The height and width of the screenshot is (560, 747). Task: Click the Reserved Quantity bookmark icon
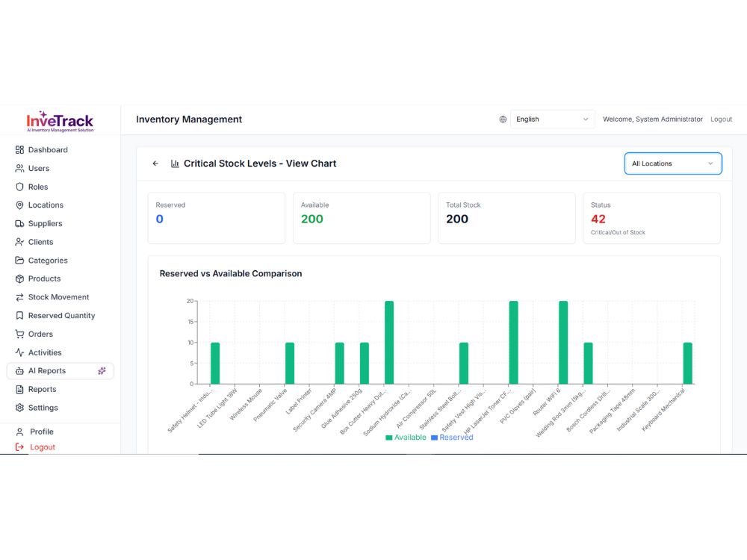tap(19, 316)
